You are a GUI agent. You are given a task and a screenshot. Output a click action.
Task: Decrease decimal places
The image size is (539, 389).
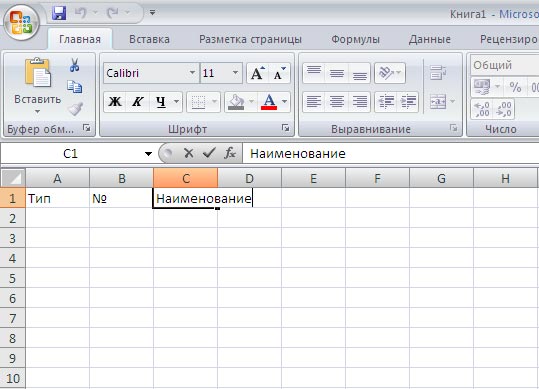click(504, 109)
